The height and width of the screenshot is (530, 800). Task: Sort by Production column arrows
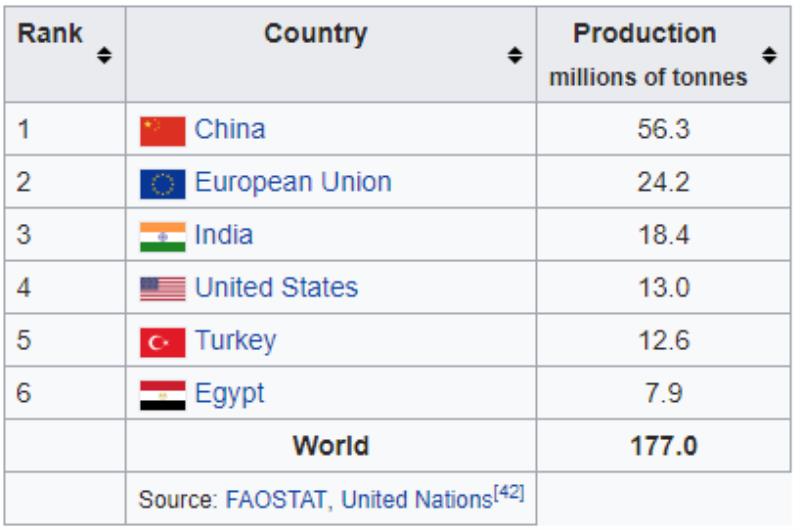(x=769, y=55)
